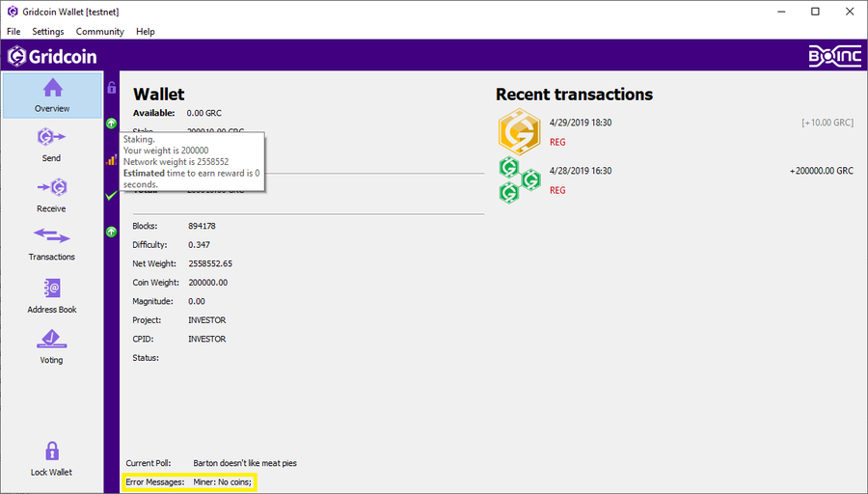Open the Community menu

100,32
